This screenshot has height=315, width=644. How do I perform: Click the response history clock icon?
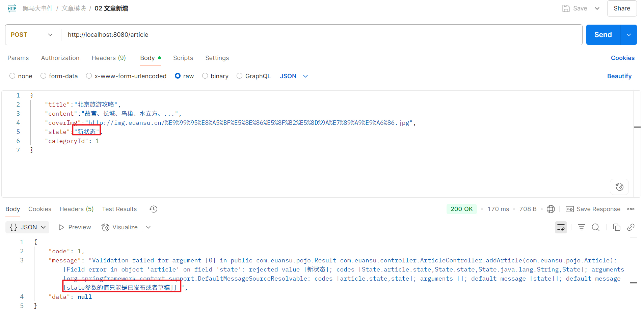coord(153,209)
